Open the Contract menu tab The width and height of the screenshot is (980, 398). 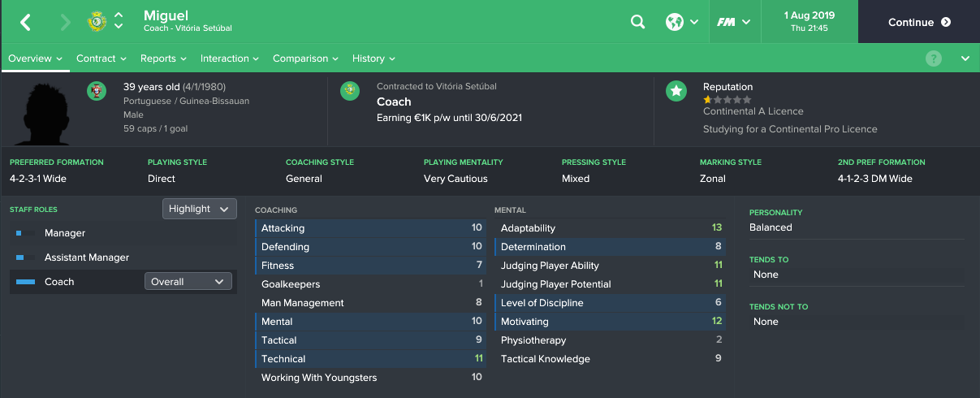coord(101,58)
